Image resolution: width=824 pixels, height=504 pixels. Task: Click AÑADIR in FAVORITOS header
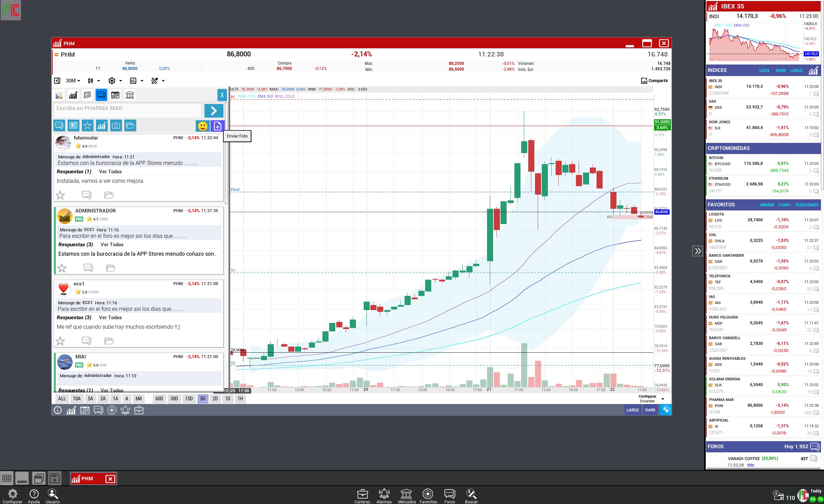[767, 205]
